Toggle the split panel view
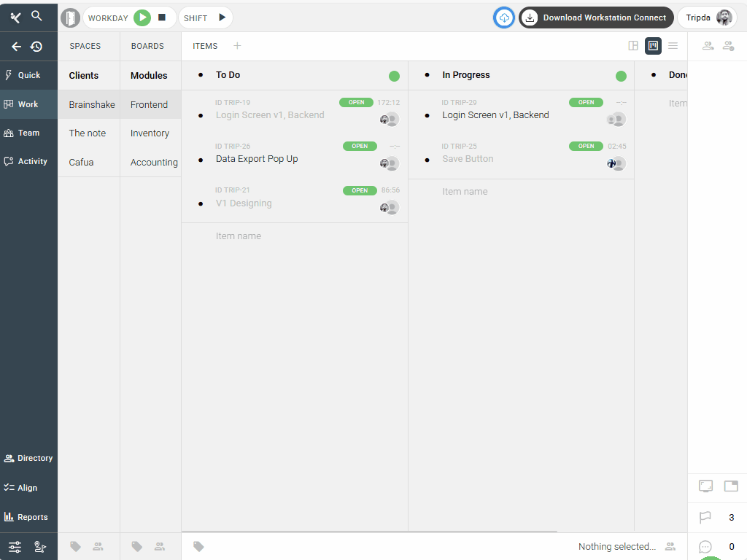747x560 pixels. point(633,46)
